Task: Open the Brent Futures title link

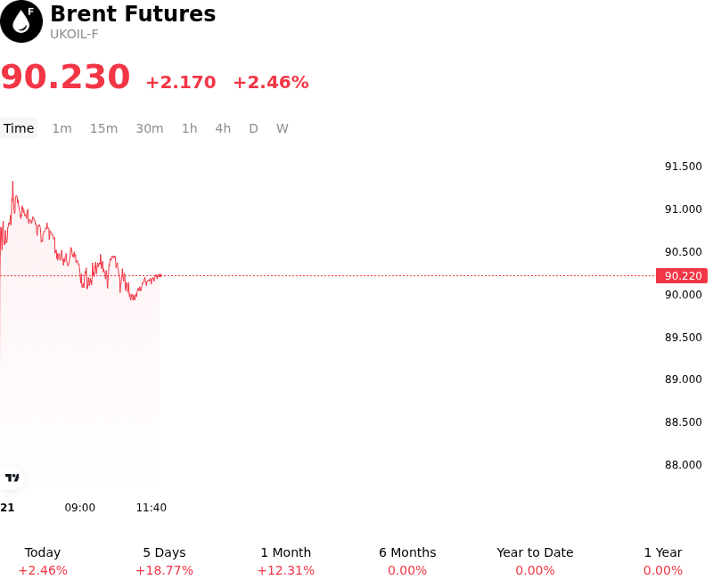Action: pos(133,13)
